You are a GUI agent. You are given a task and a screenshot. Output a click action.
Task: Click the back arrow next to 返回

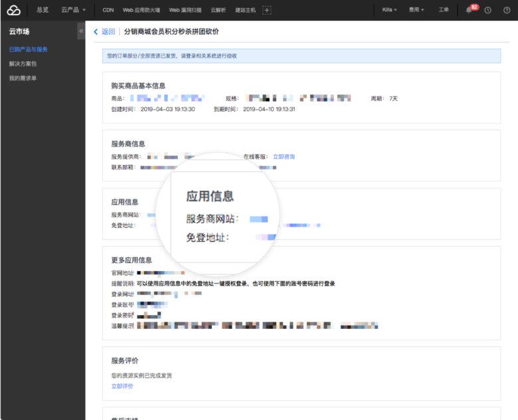tap(96, 32)
